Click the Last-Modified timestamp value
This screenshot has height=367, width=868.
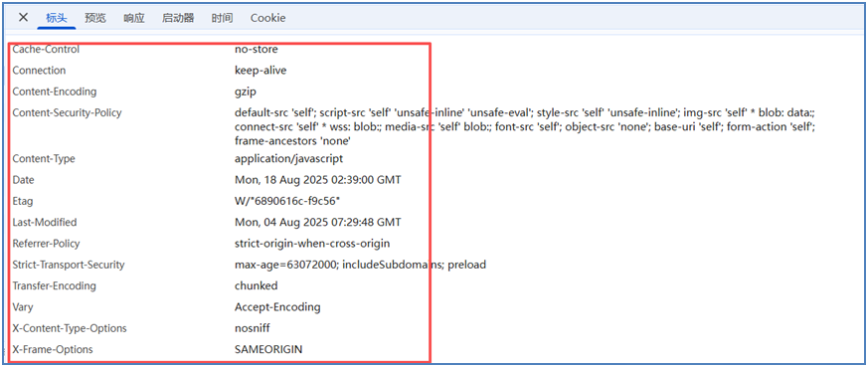pyautogui.click(x=318, y=222)
